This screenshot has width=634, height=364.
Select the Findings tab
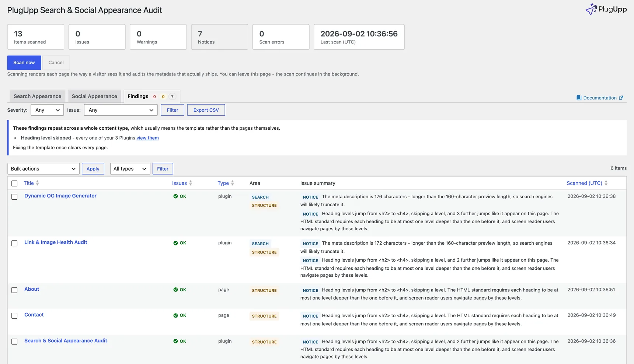coord(152,96)
